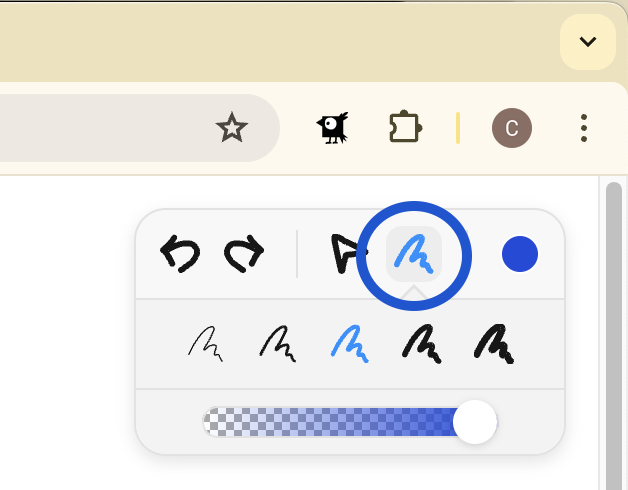The width and height of the screenshot is (628, 490).
Task: Open the Extensions puzzle piece menu
Action: 405,127
